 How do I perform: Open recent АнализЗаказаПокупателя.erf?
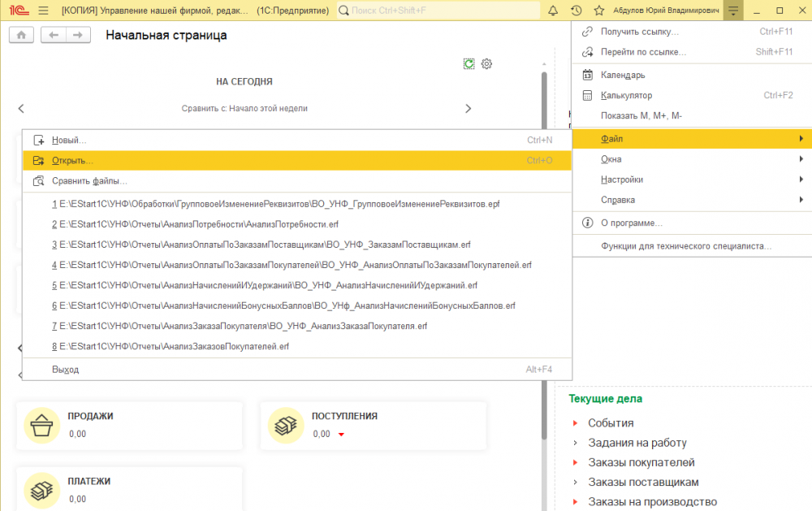tap(297, 326)
